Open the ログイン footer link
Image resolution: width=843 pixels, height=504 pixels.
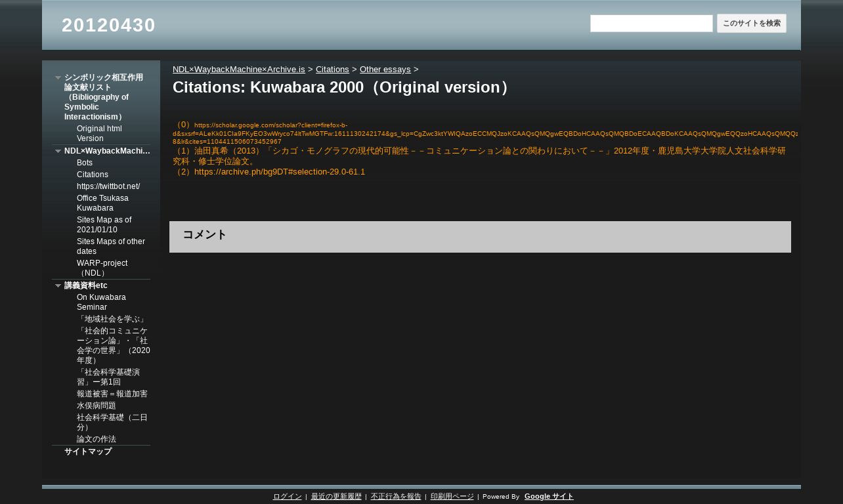(288, 497)
